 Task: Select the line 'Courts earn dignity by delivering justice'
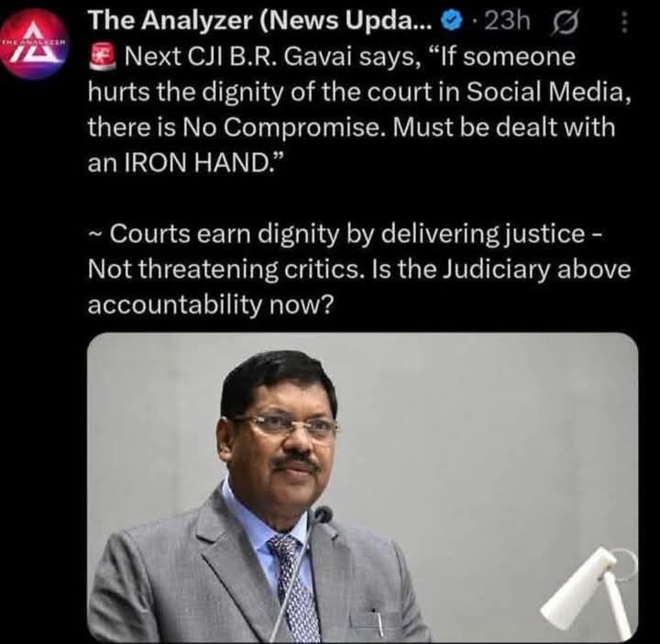347,234
